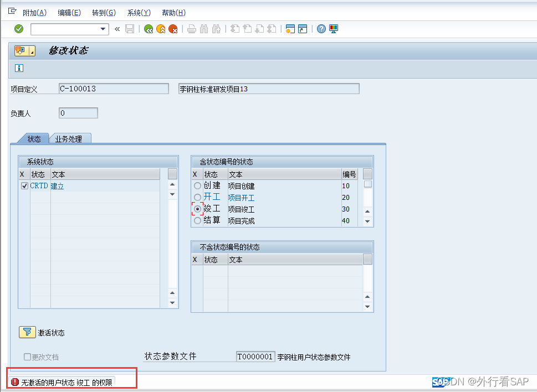
Task: Click the red error icon in status bar
Action: 15,382
